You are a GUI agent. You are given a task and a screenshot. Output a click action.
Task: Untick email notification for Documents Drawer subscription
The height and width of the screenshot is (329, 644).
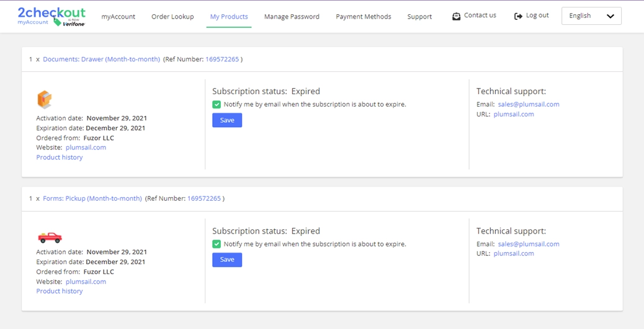click(217, 105)
